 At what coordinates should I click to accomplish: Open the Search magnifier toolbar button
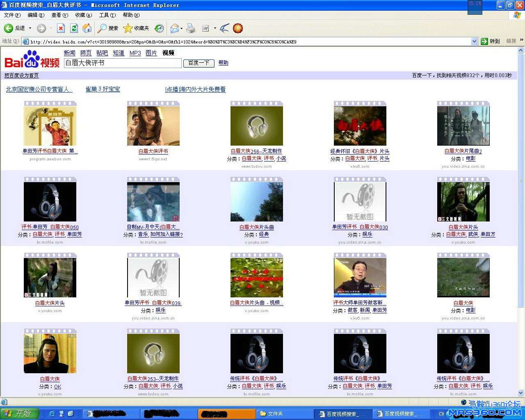coord(108,28)
